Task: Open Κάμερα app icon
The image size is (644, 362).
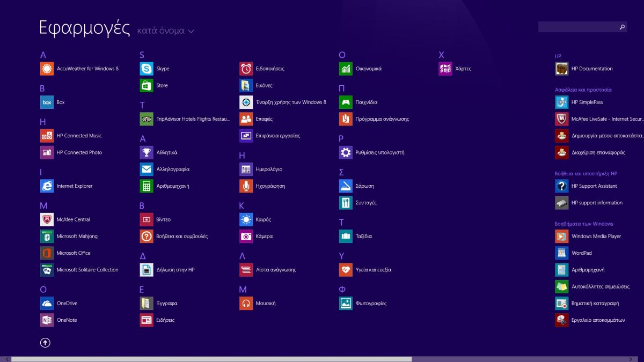Action: [x=246, y=236]
